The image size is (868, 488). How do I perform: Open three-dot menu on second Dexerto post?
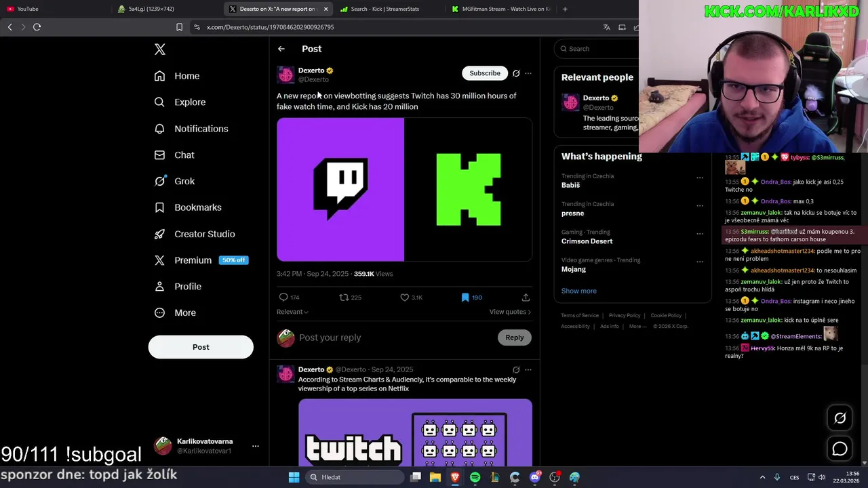pos(528,370)
